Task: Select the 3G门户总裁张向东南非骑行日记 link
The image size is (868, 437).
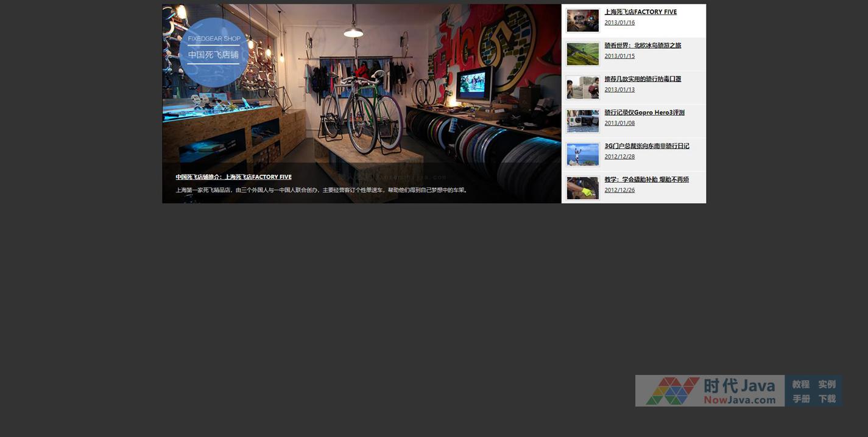Action: click(x=646, y=146)
